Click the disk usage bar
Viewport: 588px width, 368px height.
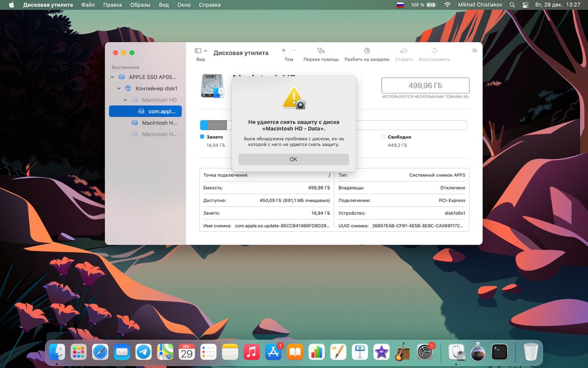click(x=334, y=125)
